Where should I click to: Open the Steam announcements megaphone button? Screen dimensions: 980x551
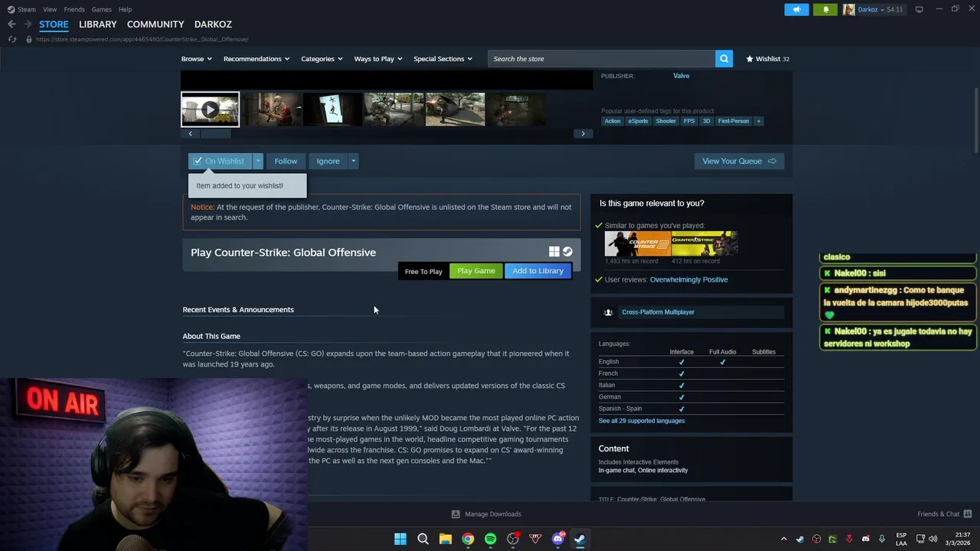click(796, 9)
